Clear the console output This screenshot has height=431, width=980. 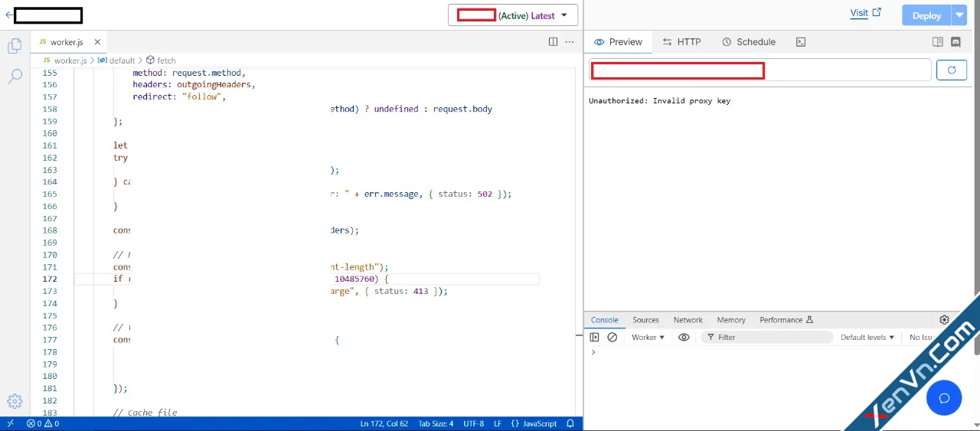coord(612,338)
